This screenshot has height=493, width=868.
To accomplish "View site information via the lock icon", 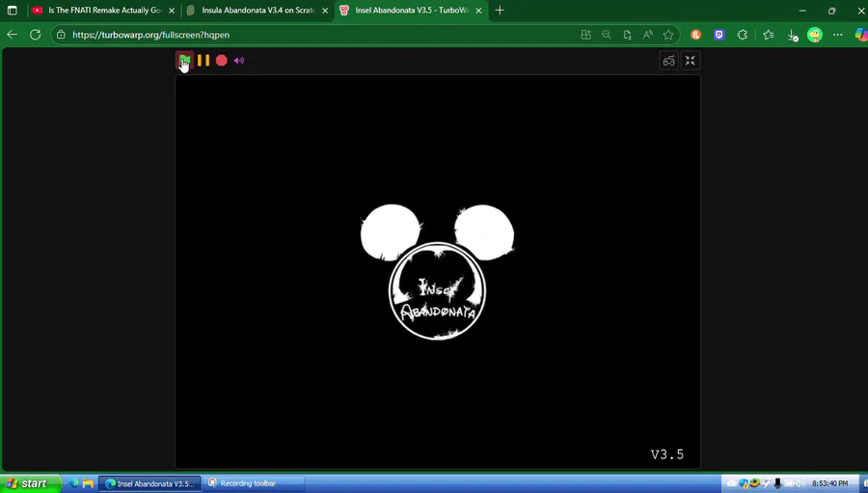I will pyautogui.click(x=62, y=35).
